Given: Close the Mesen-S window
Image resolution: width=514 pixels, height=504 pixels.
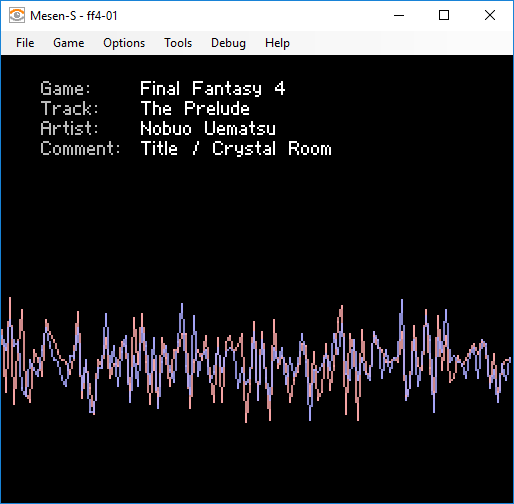Looking at the screenshot, I should click(x=490, y=15).
